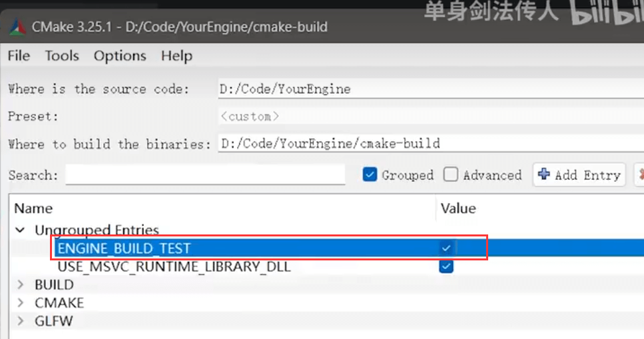This screenshot has height=339, width=644.
Task: Click the CMAKE group label
Action: [59, 302]
